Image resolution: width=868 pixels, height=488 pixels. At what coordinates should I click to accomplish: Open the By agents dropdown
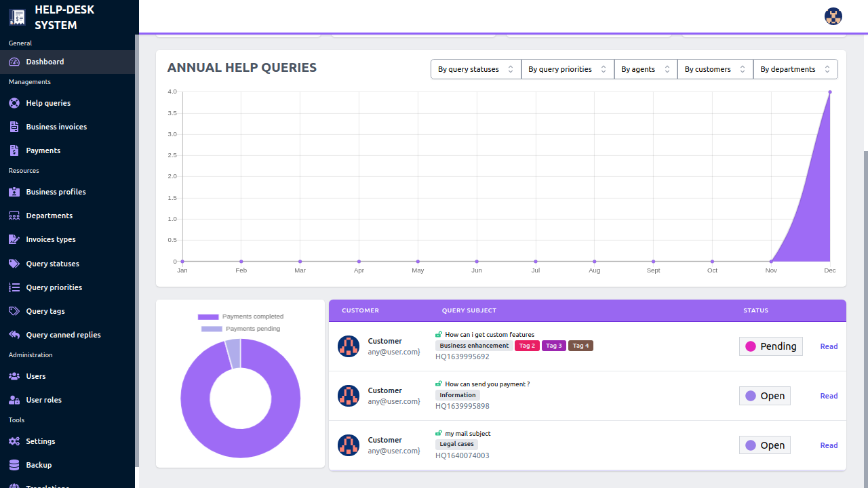(645, 69)
